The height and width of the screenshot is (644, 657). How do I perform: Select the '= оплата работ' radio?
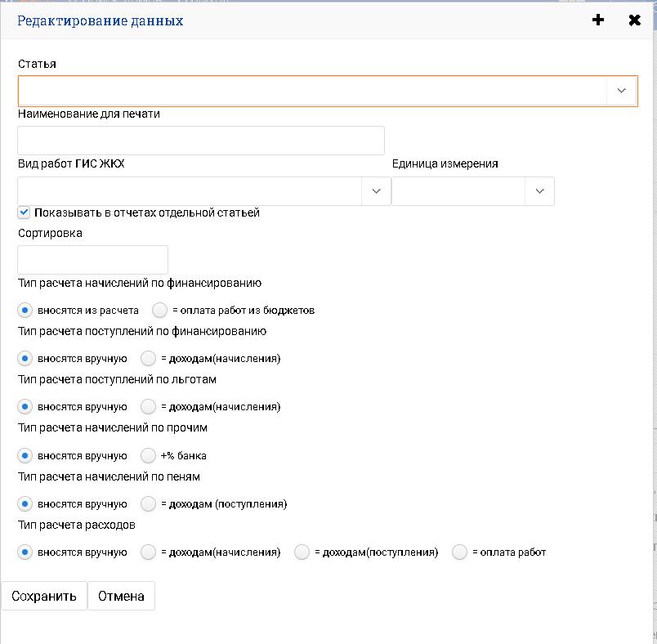coord(459,552)
